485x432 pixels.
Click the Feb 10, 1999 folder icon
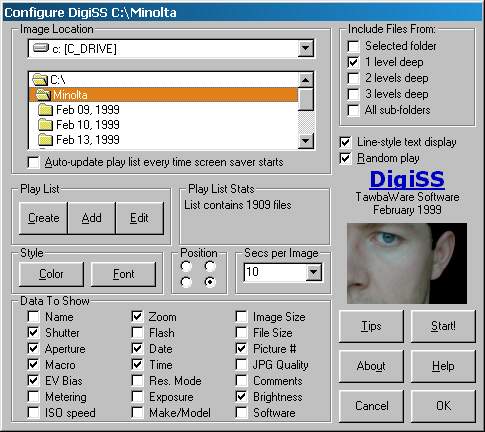[45, 125]
